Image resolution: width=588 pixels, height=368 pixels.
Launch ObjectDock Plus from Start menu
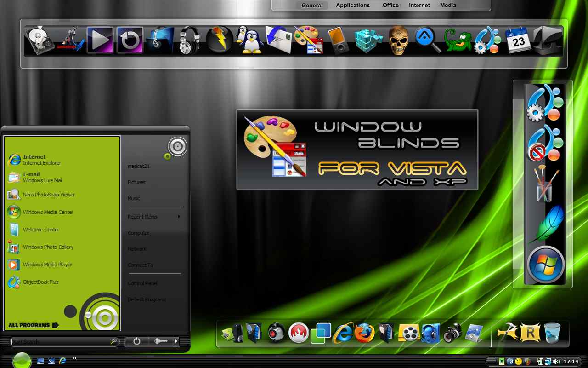click(62, 282)
